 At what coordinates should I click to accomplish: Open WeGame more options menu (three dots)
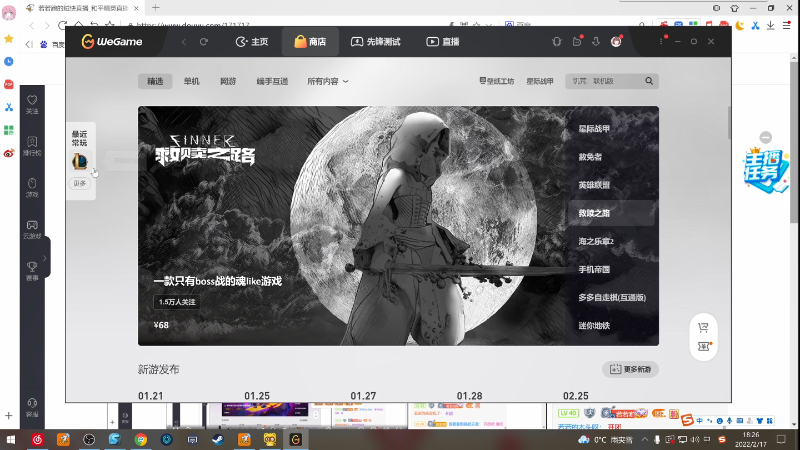[662, 41]
